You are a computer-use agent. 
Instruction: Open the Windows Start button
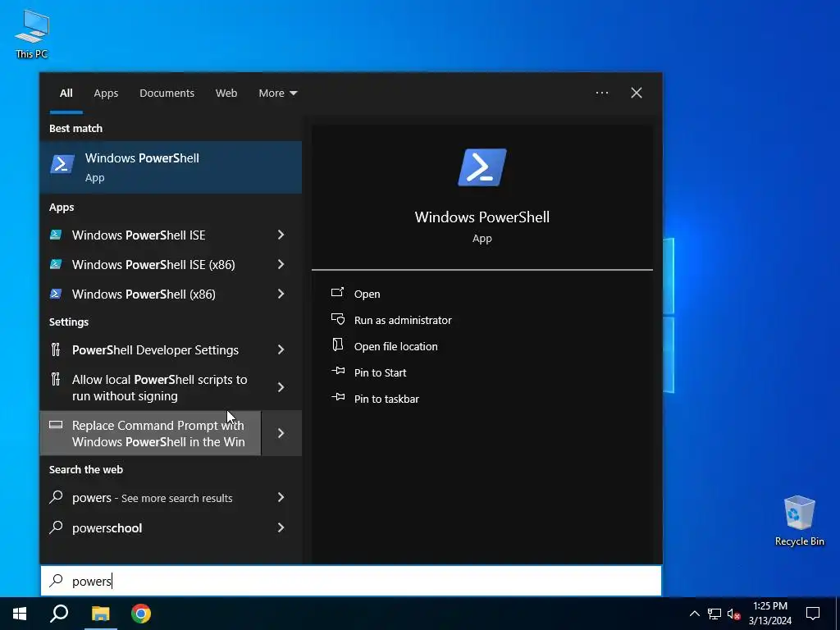coord(20,614)
